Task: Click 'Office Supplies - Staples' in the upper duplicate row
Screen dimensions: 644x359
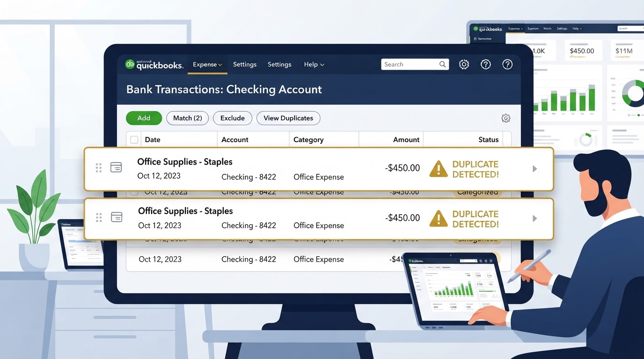Action: pyautogui.click(x=185, y=162)
